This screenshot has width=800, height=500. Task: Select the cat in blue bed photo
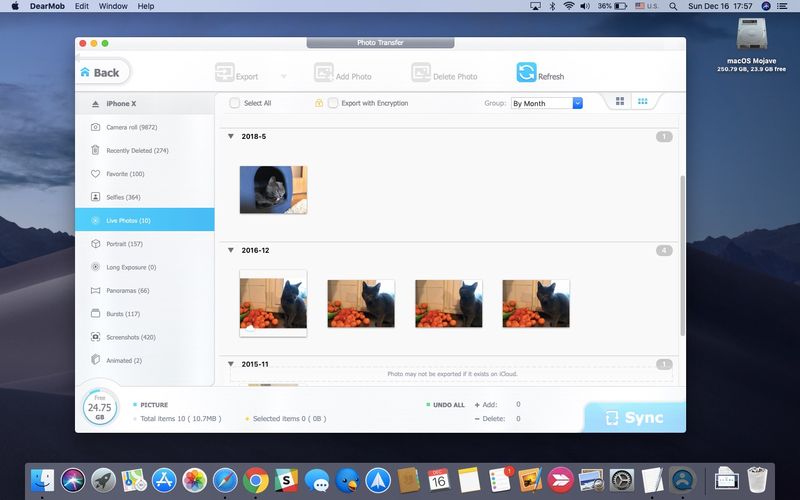click(273, 190)
